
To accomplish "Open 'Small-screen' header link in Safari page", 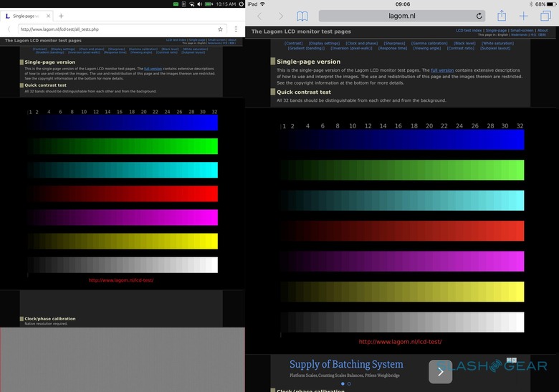I will pos(522,31).
